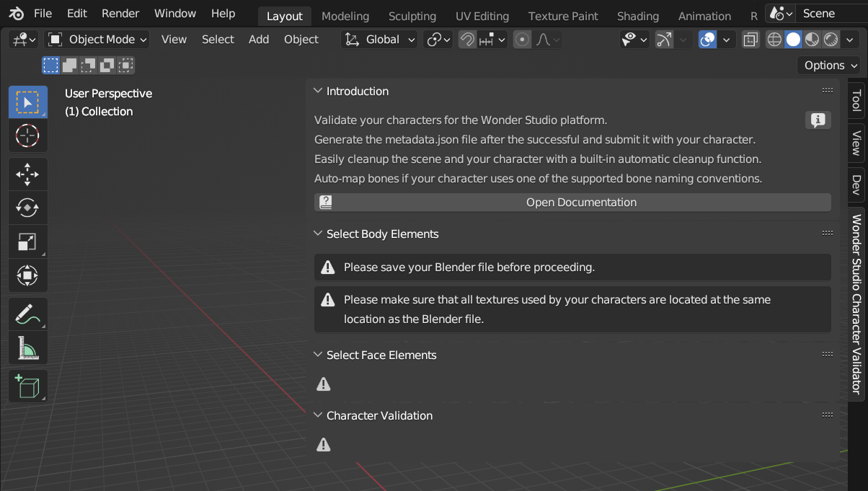Switch to material preview shading
The height and width of the screenshot is (491, 868).
click(812, 40)
